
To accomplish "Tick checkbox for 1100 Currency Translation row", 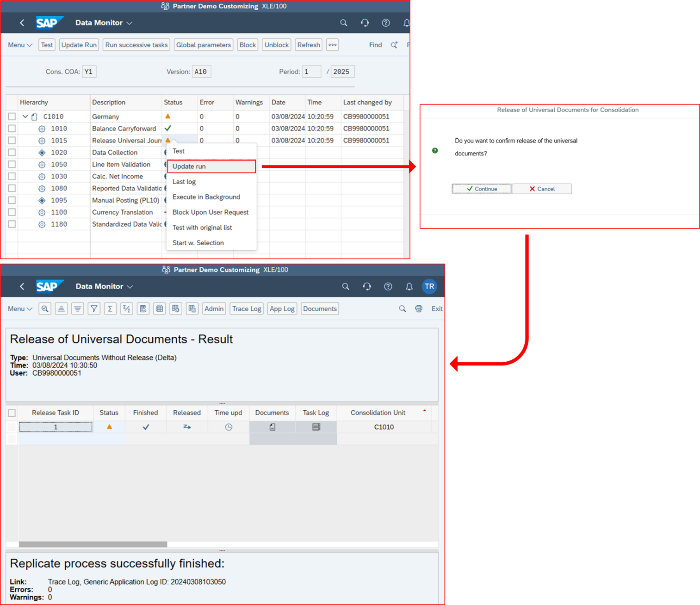I will click(12, 212).
